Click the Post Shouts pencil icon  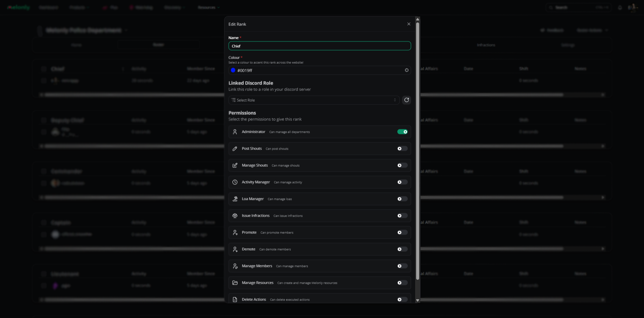pos(235,149)
